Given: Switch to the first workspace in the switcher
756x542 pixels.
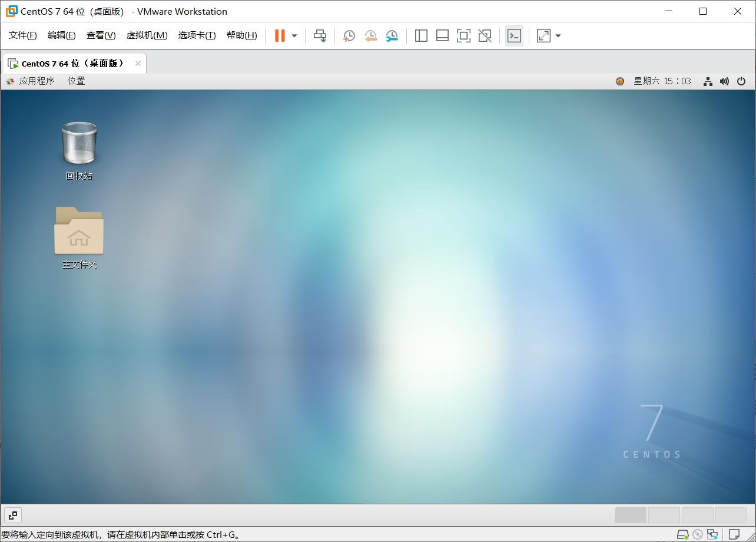Looking at the screenshot, I should 631,515.
